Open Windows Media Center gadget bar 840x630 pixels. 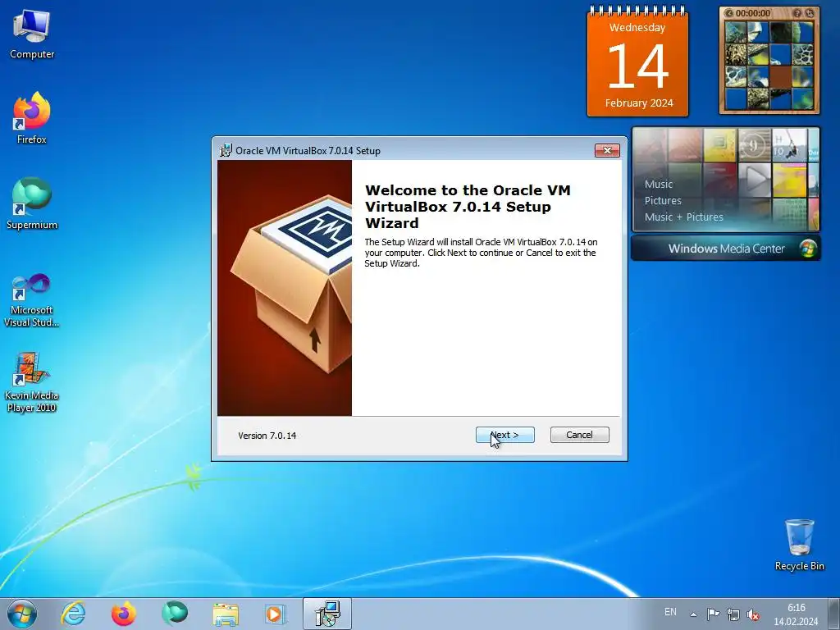coord(725,249)
